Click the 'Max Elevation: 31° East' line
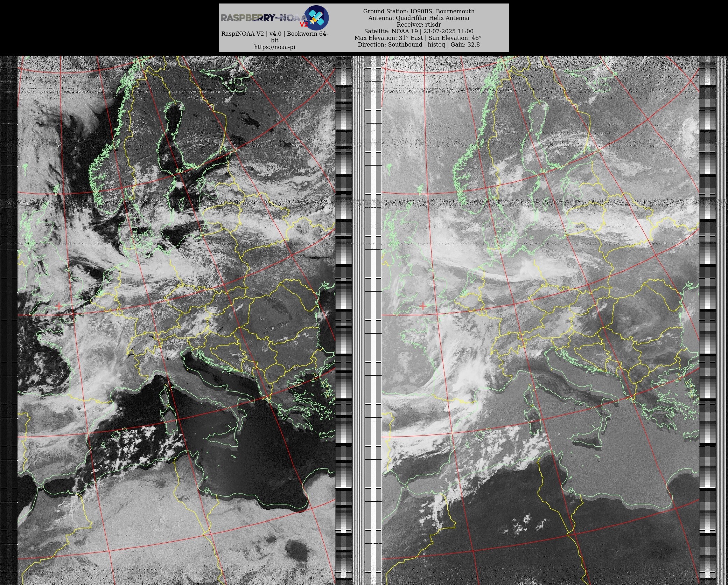The image size is (728, 585). [418, 38]
